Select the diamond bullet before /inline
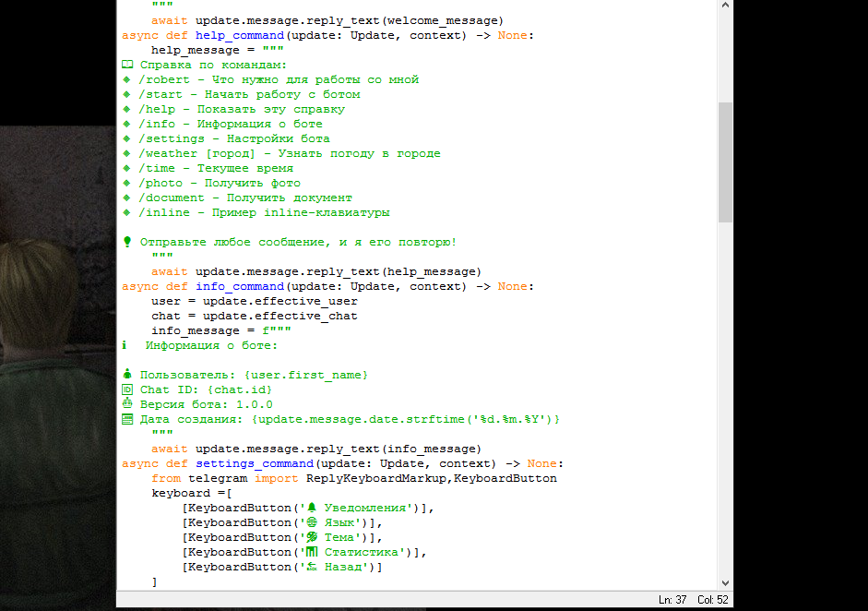Image resolution: width=868 pixels, height=611 pixels. coord(126,212)
